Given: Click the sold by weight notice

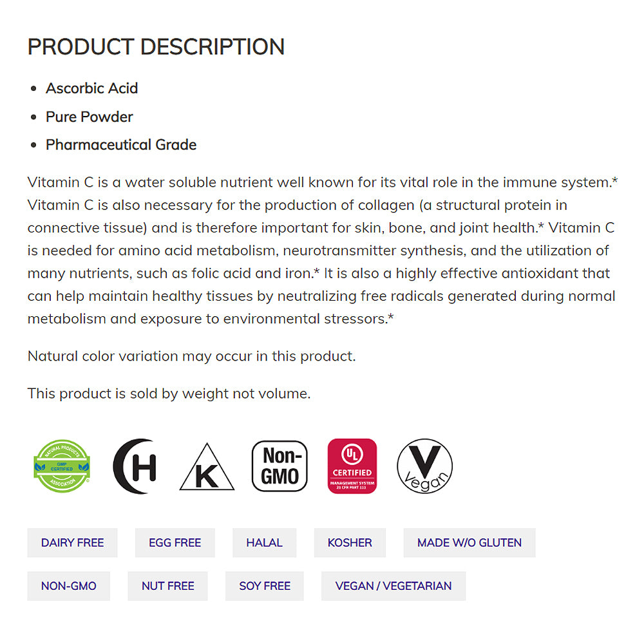Looking at the screenshot, I should [169, 393].
